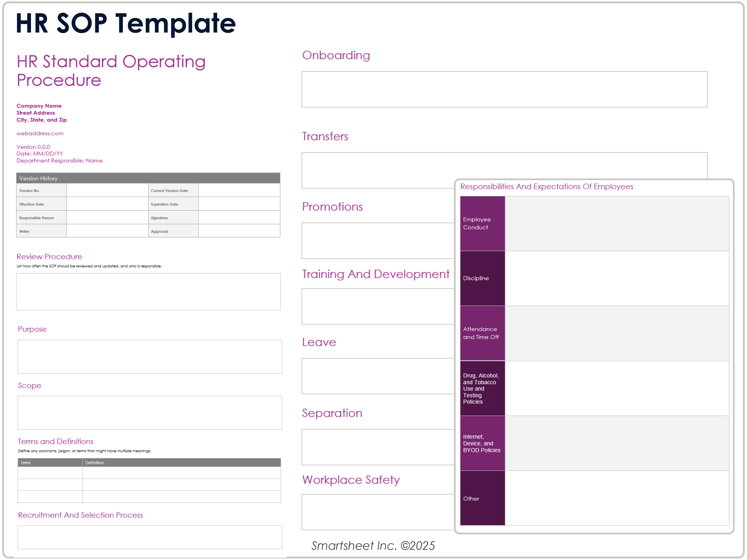This screenshot has height=560, width=747.
Task: Click the Internet, Device, and BYOD Policies row
Action: [482, 443]
